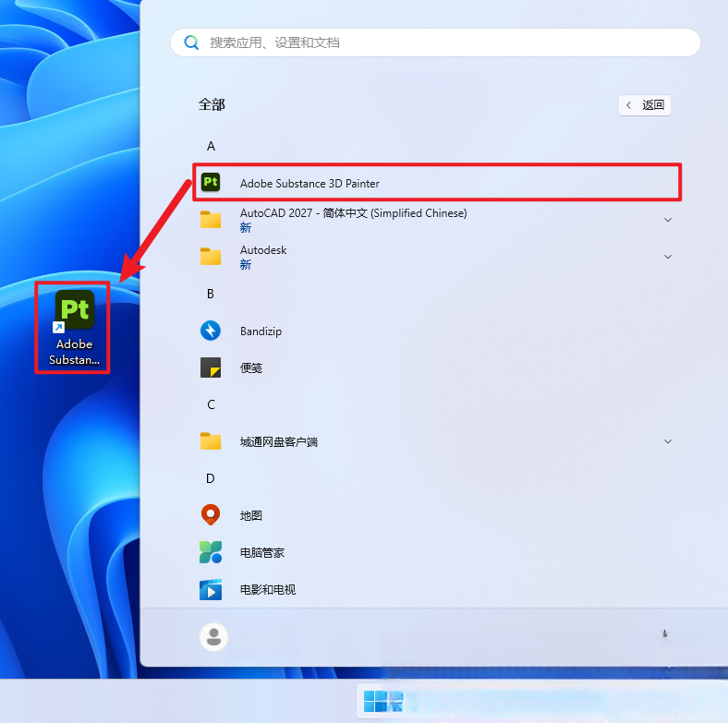728x723 pixels.
Task: Click the Windows Start taskbar button
Action: (x=375, y=701)
